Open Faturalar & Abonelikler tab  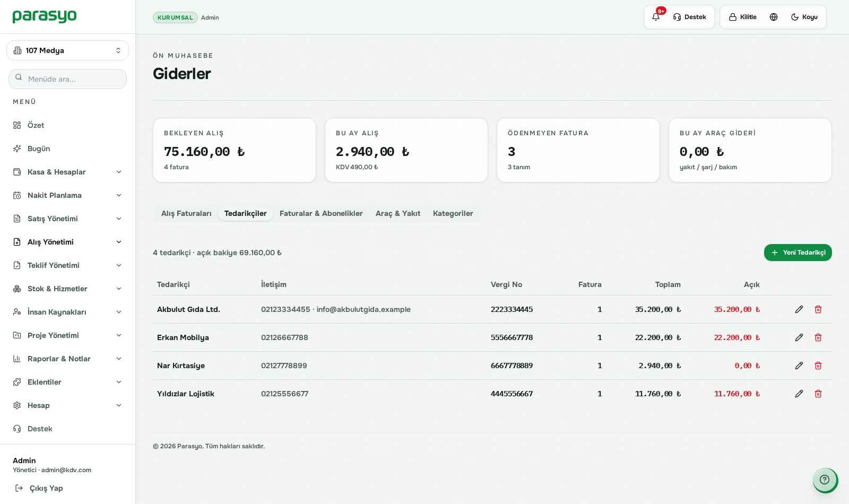coord(321,213)
